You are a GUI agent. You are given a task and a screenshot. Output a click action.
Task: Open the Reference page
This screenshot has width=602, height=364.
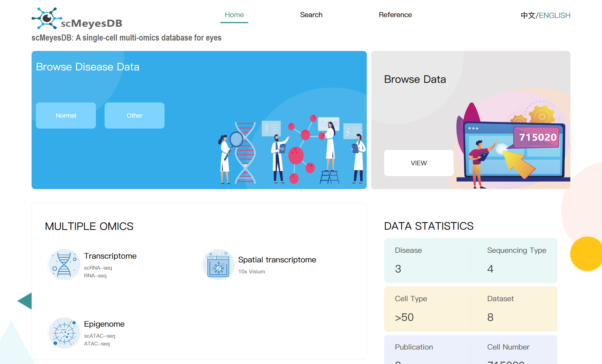[395, 15]
